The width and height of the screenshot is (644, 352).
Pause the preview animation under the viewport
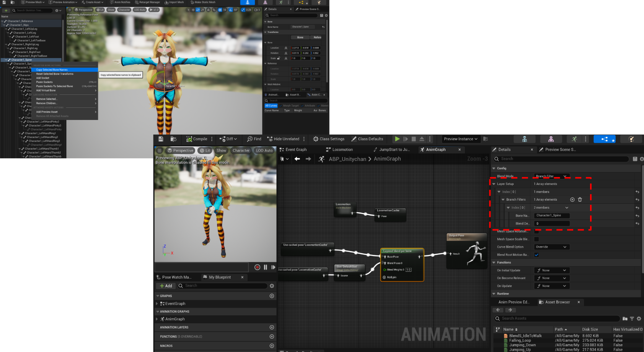265,267
